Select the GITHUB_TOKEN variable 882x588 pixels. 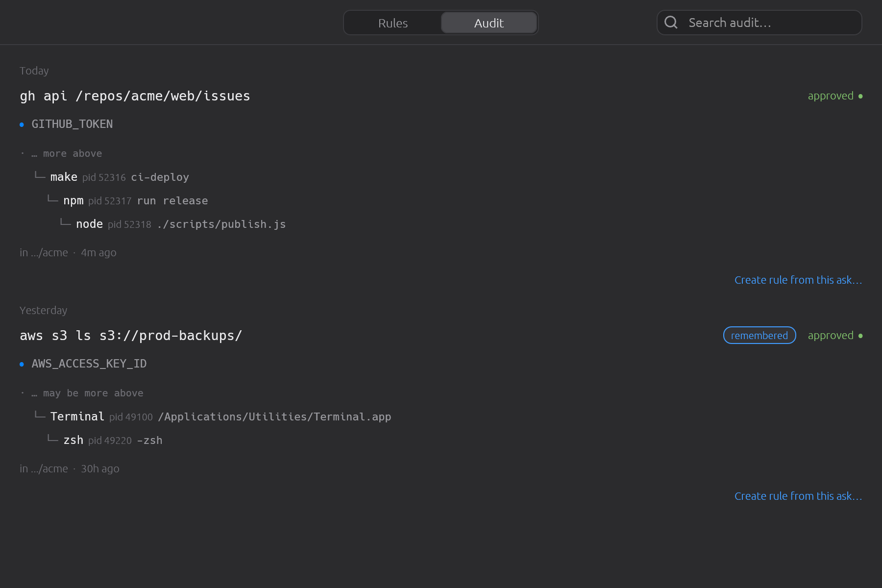[72, 124]
